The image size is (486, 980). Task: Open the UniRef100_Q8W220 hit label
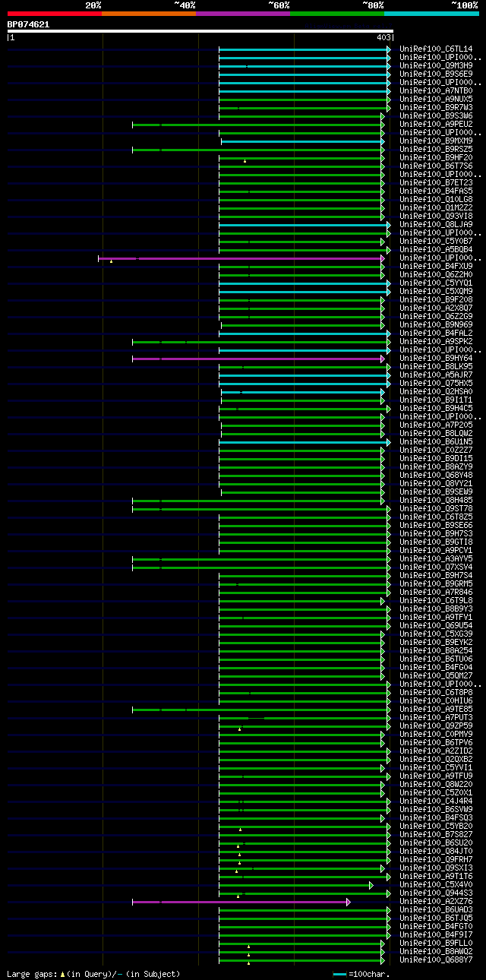click(436, 785)
